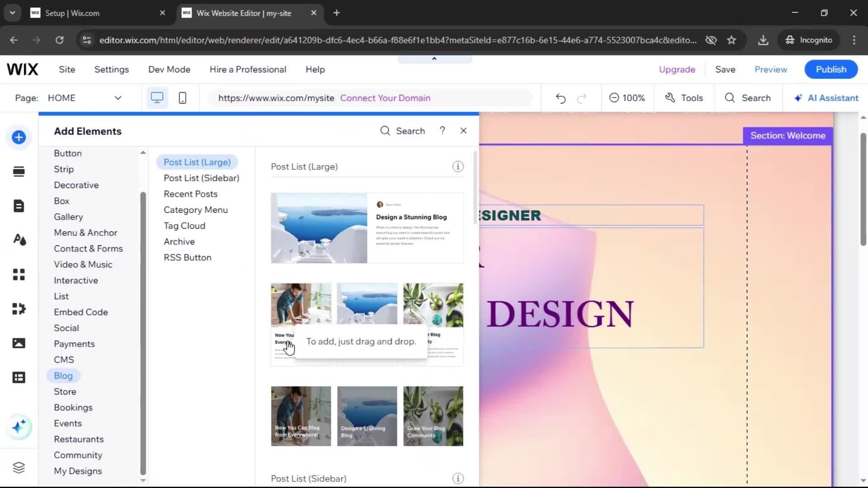The width and height of the screenshot is (868, 488).
Task: Select Recent Posts subcategory
Action: coord(190,194)
